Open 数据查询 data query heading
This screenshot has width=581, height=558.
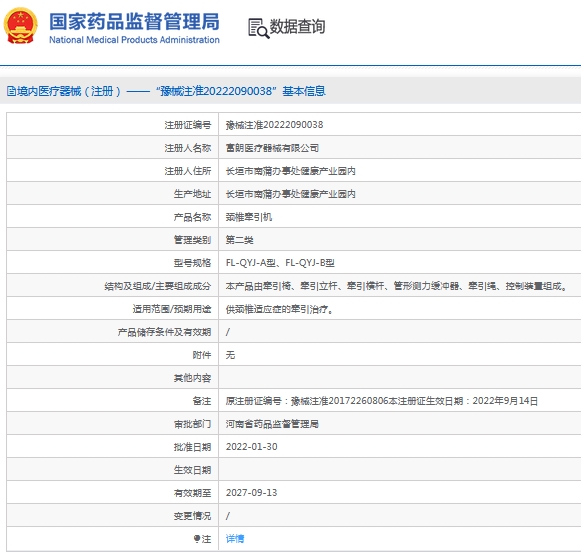(x=297, y=27)
